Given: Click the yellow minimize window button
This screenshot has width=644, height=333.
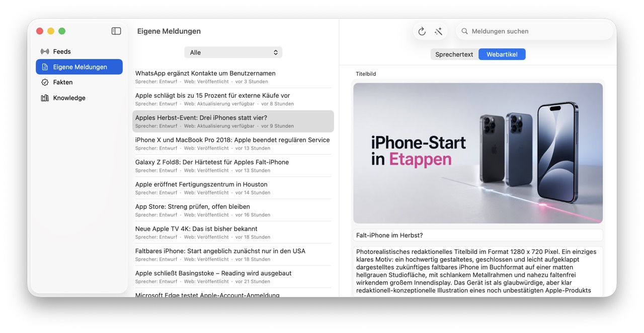Looking at the screenshot, I should [x=51, y=31].
